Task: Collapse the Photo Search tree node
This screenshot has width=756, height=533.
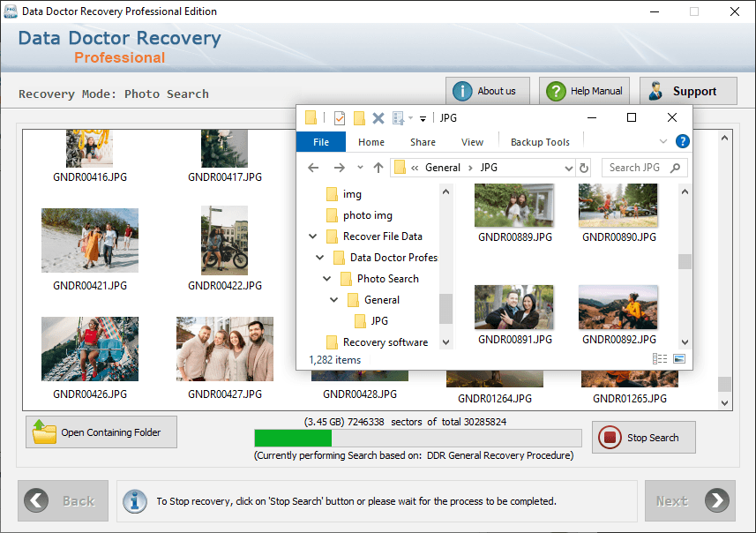Action: [x=327, y=279]
